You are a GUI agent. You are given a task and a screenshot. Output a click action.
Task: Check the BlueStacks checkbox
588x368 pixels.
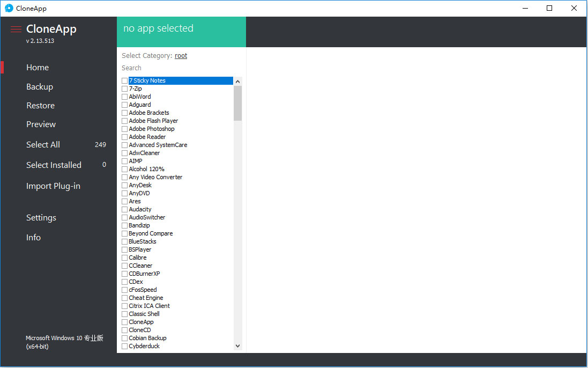(124, 241)
